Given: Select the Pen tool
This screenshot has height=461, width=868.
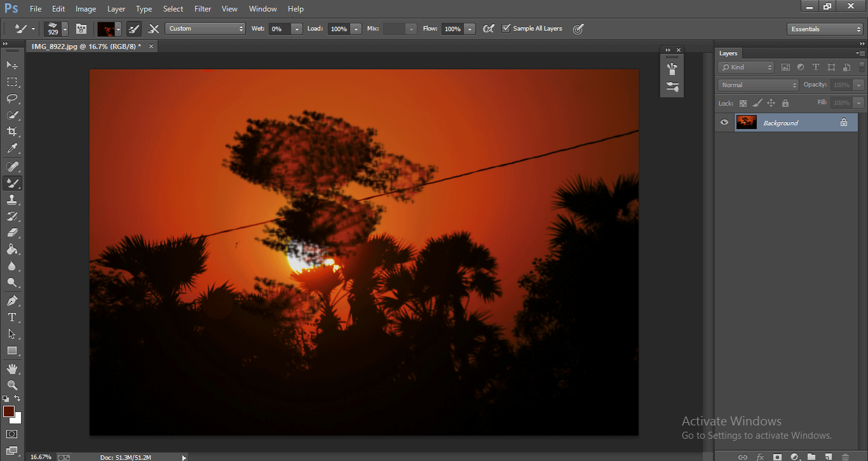Looking at the screenshot, I should pos(12,300).
